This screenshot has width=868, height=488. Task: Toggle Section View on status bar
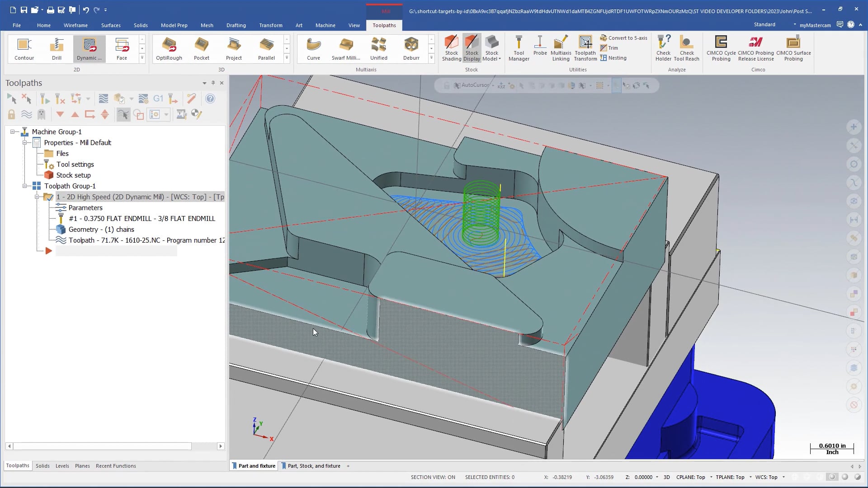(433, 477)
